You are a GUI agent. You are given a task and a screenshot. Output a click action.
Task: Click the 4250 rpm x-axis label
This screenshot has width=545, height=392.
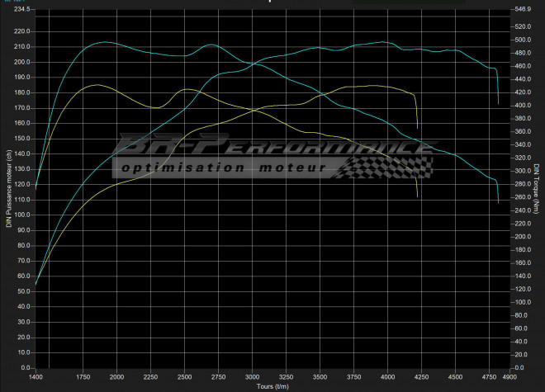tap(422, 376)
